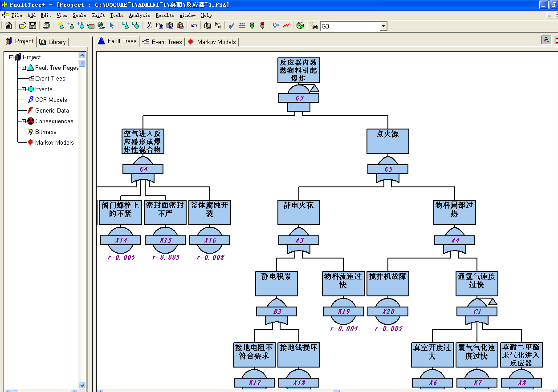Screen dimensions: 558x392
Task: Toggle the grid icon in the toolbar
Action: [242, 26]
